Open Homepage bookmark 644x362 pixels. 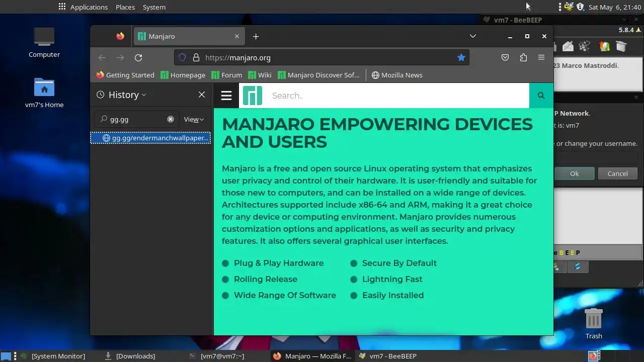[183, 75]
